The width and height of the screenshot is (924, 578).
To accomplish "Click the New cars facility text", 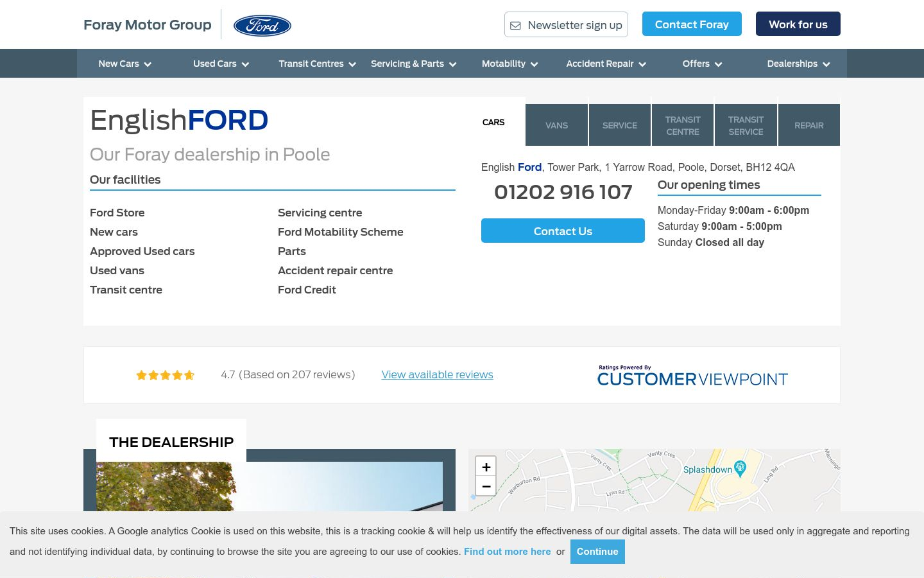I will [114, 232].
